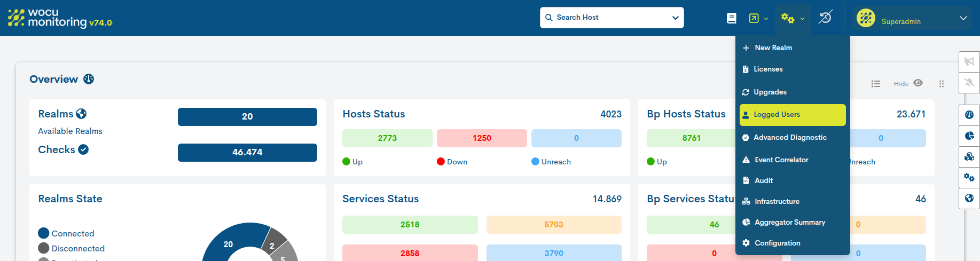This screenshot has height=261, width=980.
Task: Toggle the Connected legend item in Realms State
Action: click(x=66, y=233)
